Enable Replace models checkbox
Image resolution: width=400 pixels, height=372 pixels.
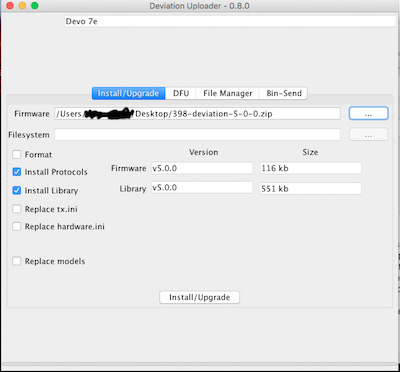click(17, 261)
